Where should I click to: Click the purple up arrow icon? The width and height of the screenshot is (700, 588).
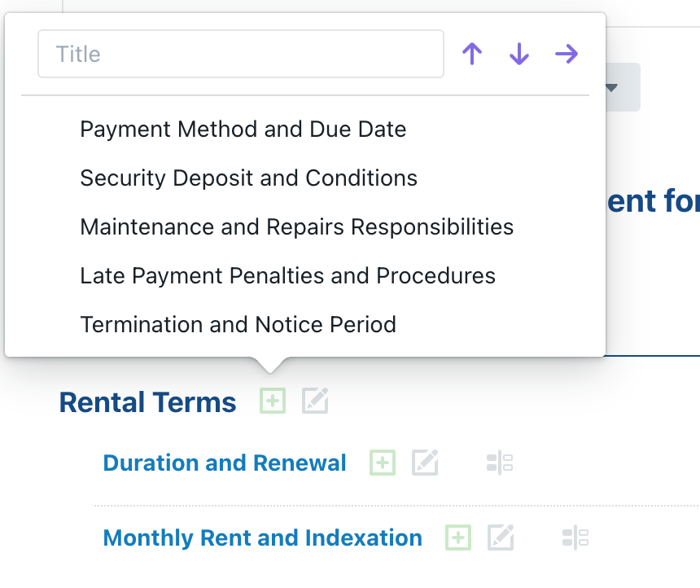(472, 55)
